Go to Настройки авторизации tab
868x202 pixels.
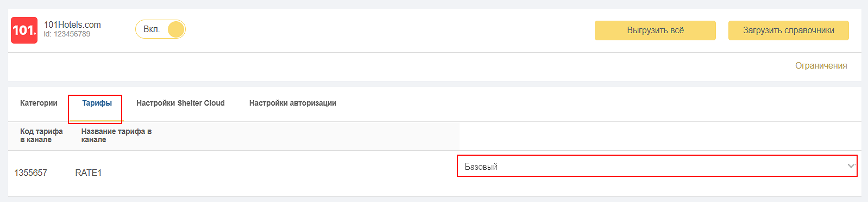pyautogui.click(x=293, y=103)
